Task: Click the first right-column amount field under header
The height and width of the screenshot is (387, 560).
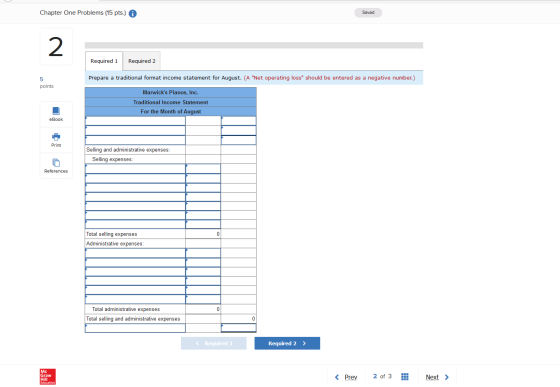Action: 239,121
